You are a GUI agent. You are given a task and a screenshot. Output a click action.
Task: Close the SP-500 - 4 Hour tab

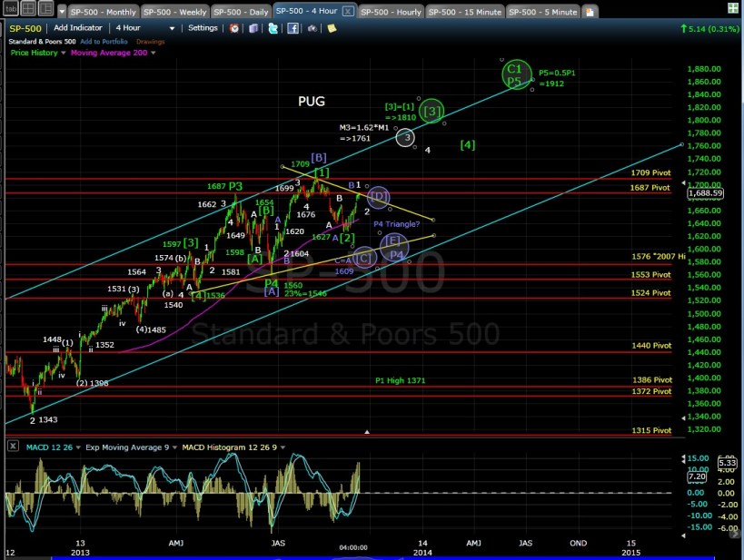[x=348, y=11]
